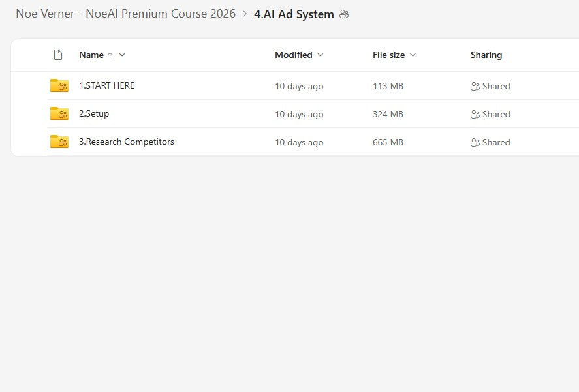Open the 2.Setup folder name
579x392 pixels.
click(94, 113)
